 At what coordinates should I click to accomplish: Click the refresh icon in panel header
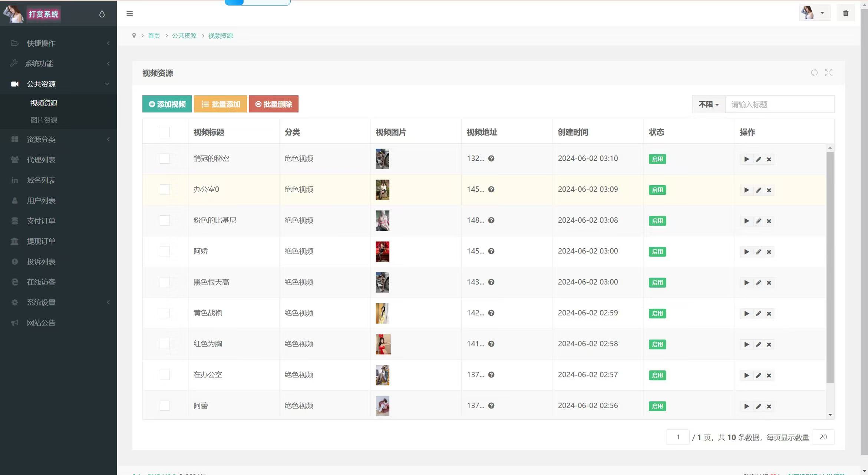click(x=814, y=73)
